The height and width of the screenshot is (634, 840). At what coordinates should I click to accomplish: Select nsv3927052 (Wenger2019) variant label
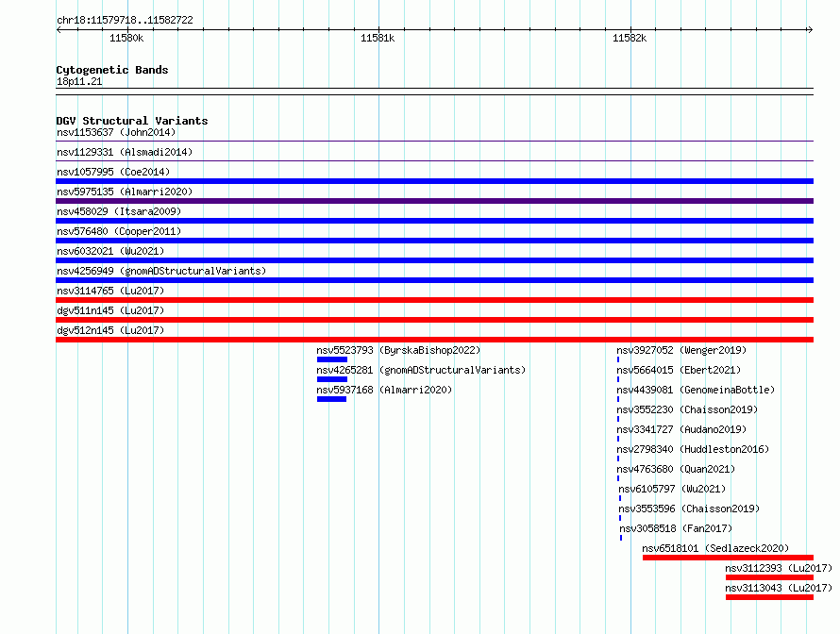pos(681,350)
